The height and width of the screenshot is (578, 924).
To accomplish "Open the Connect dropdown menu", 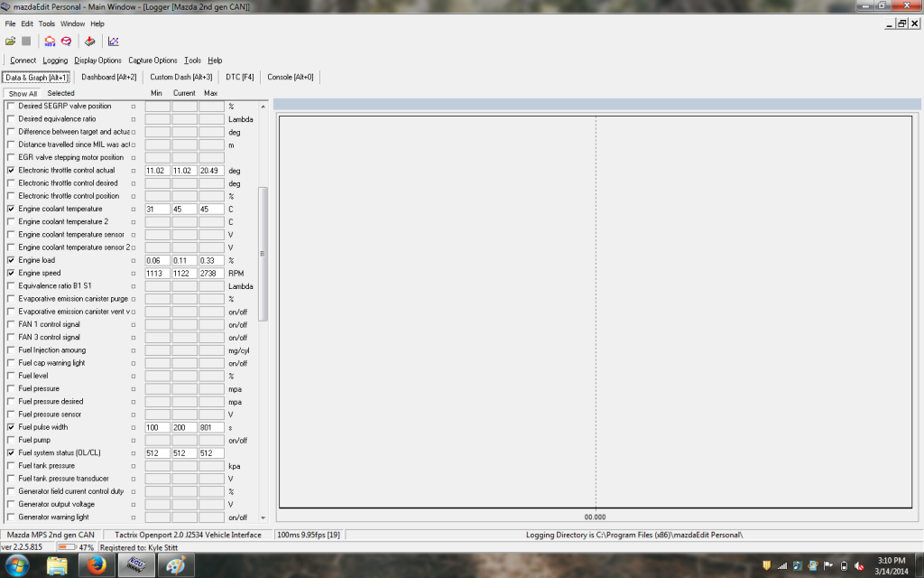I will (23, 61).
